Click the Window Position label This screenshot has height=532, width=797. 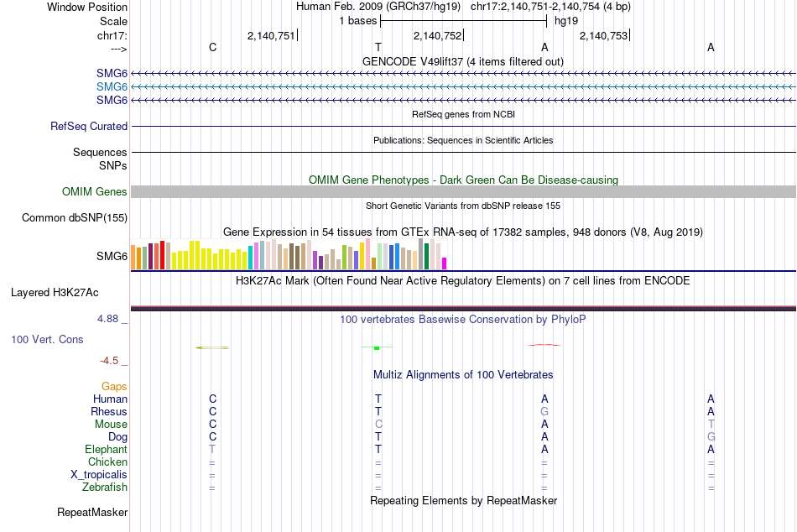point(87,7)
